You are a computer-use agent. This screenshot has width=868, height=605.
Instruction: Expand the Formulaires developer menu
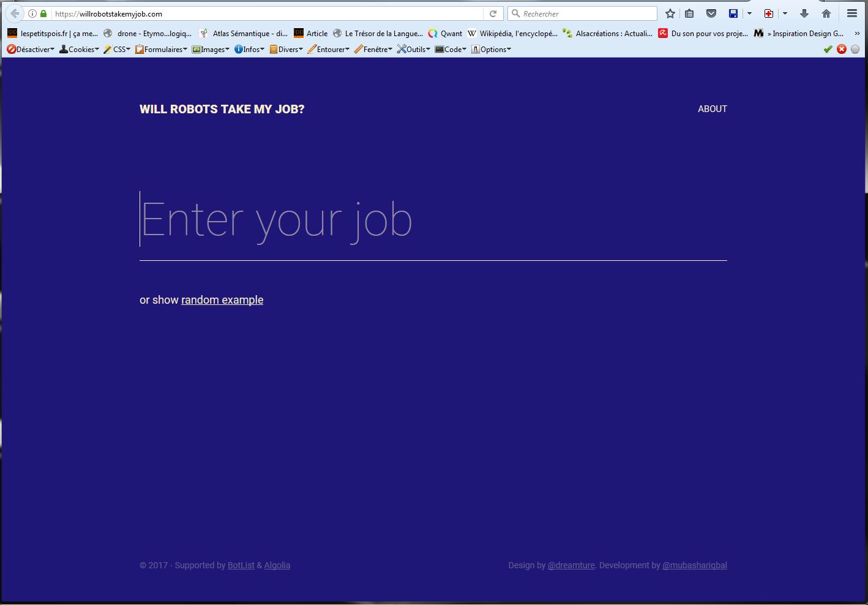(x=161, y=49)
